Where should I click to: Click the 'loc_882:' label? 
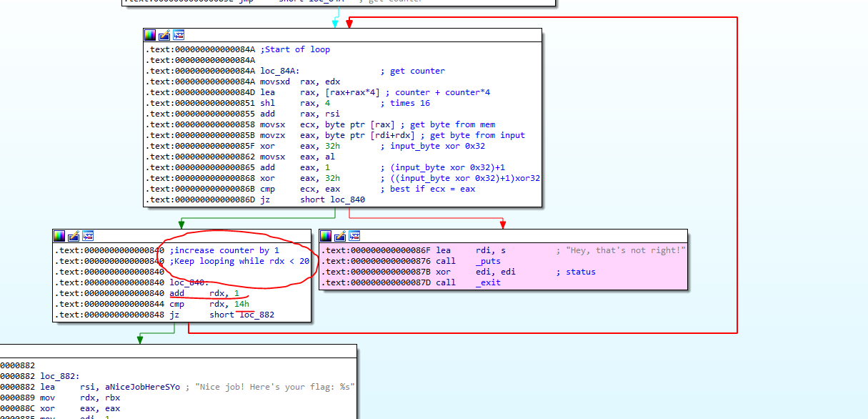[x=60, y=376]
